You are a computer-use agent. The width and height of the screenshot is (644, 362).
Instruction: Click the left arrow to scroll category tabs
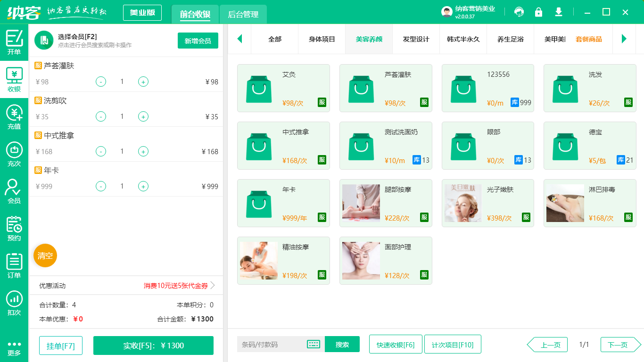coord(239,39)
